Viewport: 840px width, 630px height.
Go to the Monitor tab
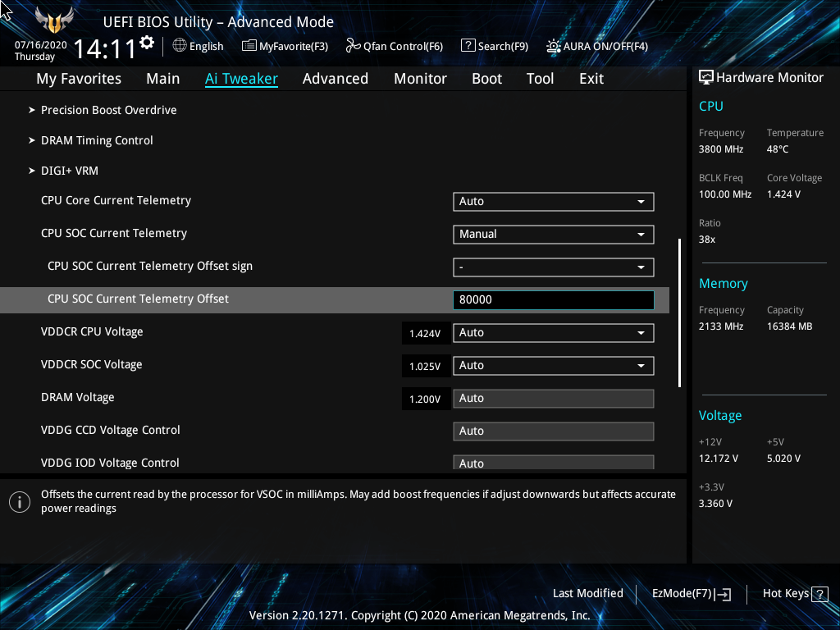421,79
